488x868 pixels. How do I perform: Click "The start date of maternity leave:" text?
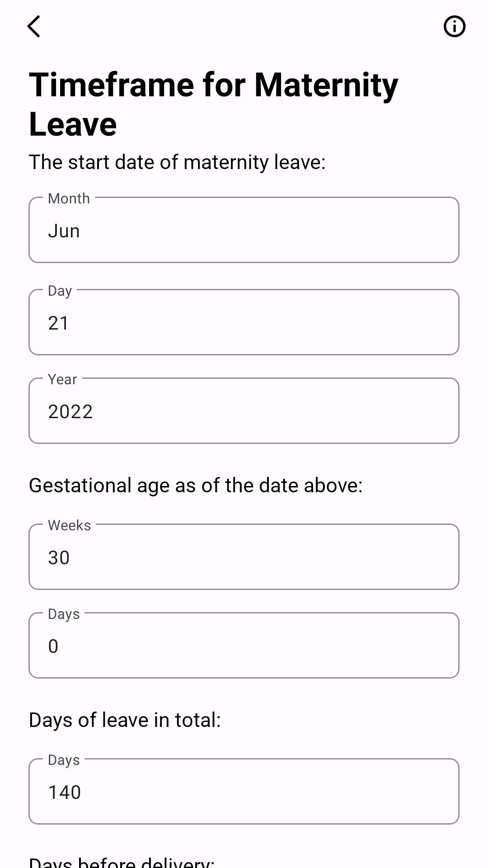pyautogui.click(x=177, y=162)
